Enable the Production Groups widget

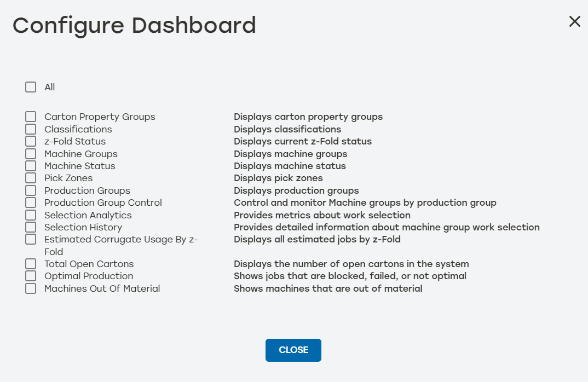(x=31, y=190)
